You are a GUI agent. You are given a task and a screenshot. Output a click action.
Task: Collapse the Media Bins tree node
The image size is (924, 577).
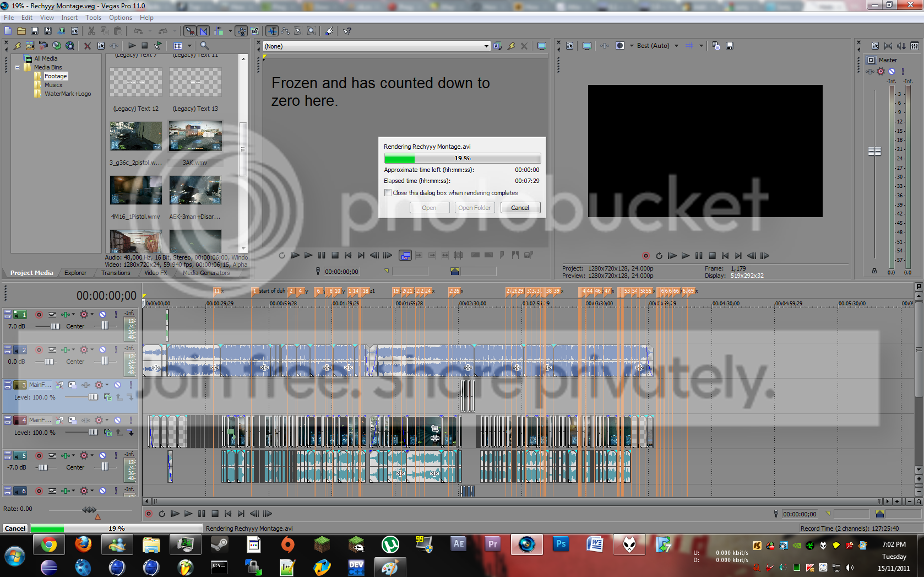[x=18, y=67]
